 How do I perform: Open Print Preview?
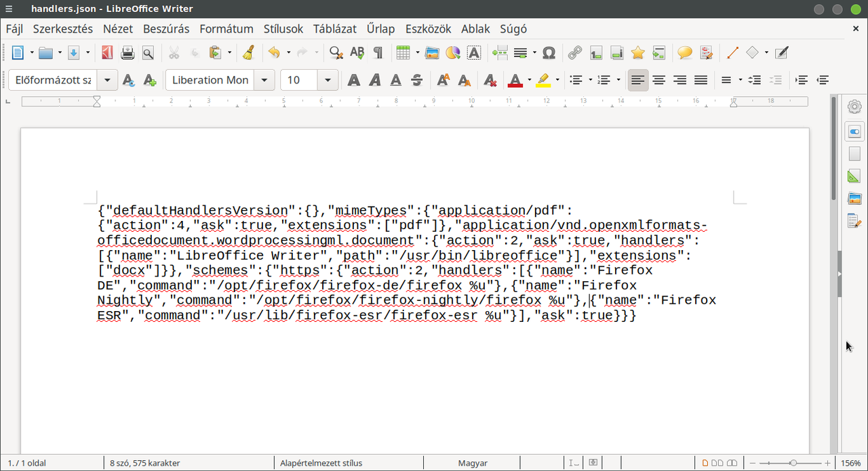148,52
